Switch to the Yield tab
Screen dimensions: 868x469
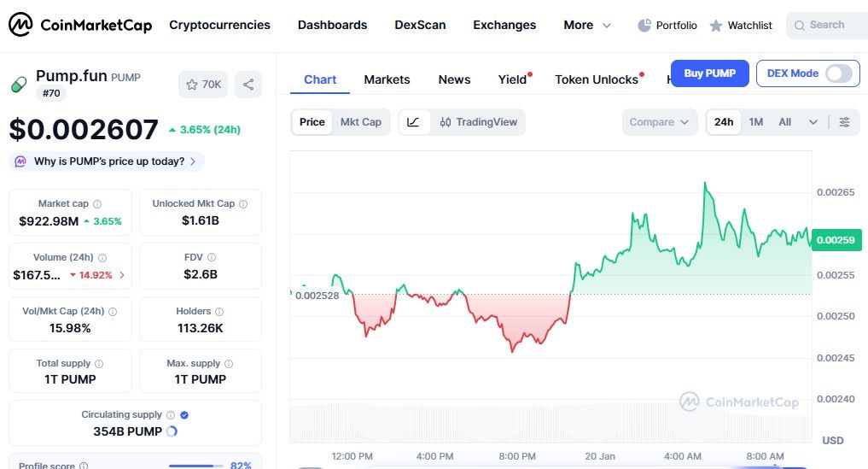513,79
